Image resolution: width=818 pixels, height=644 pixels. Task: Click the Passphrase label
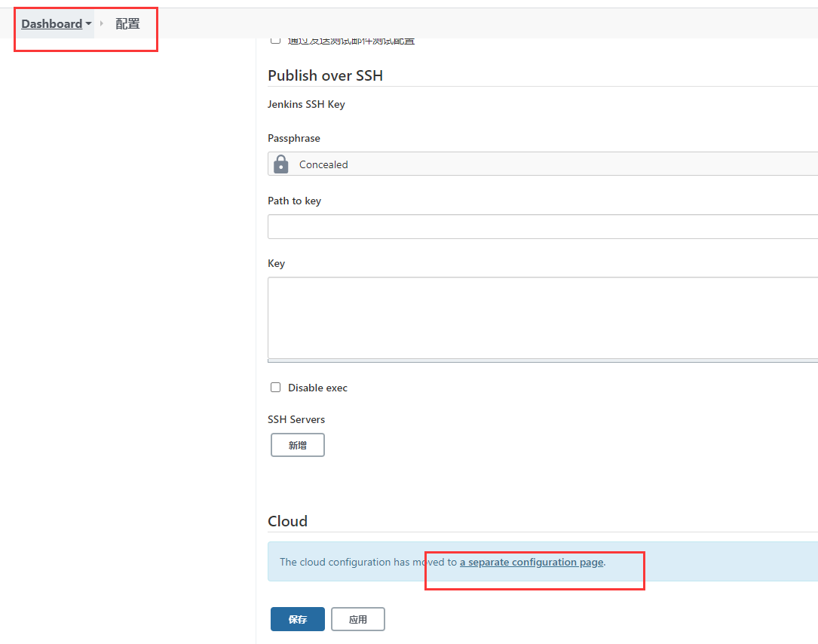(294, 138)
